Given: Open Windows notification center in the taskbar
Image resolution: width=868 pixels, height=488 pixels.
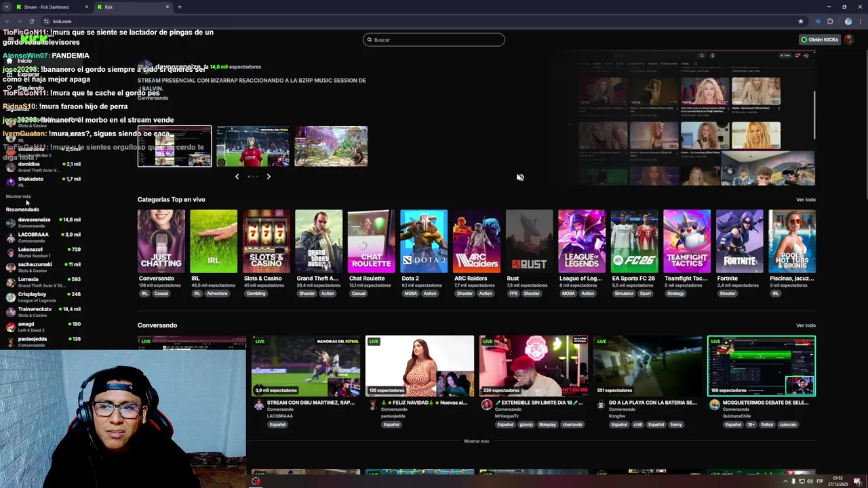Looking at the screenshot, I should [x=857, y=482].
